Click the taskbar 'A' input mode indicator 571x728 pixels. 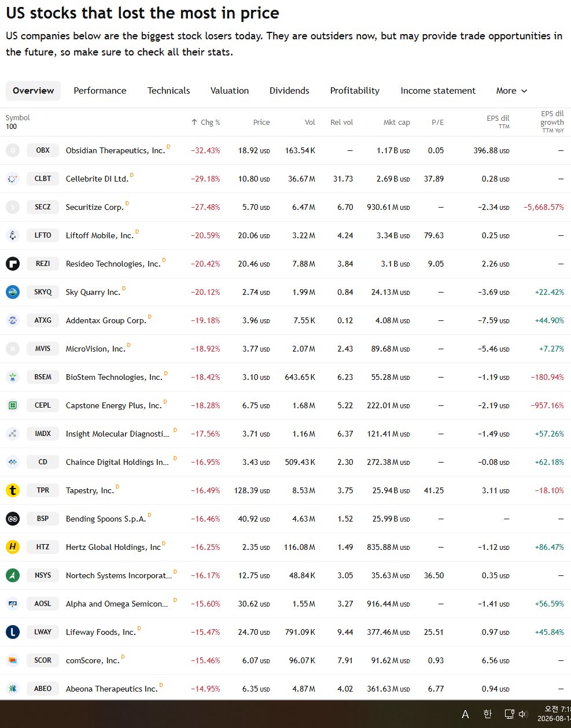pos(465,715)
